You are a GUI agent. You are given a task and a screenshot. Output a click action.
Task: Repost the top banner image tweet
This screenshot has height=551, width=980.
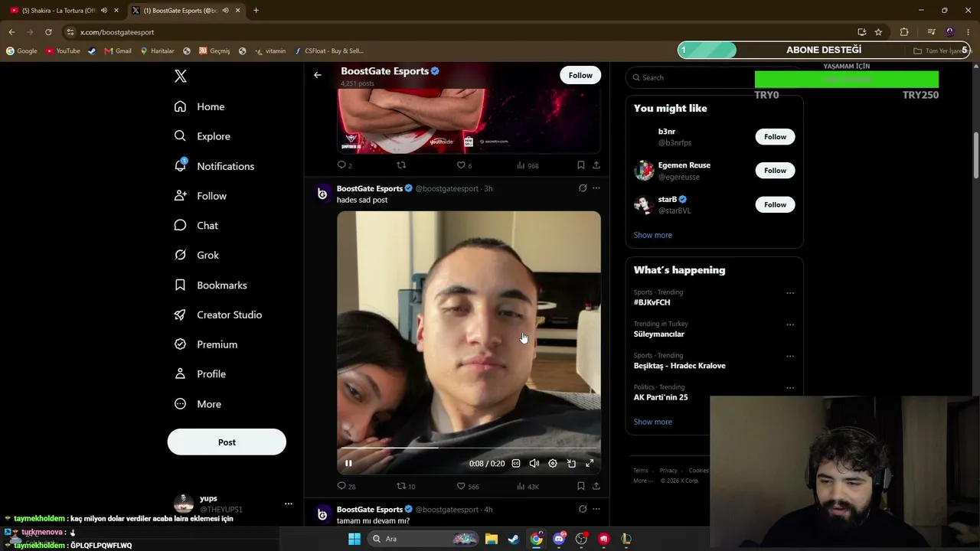click(400, 165)
